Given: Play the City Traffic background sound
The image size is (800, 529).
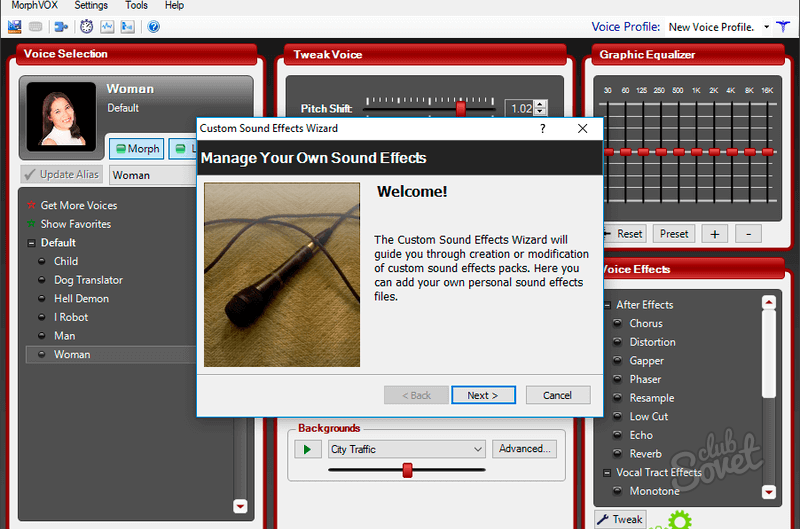Looking at the screenshot, I should coord(308,449).
